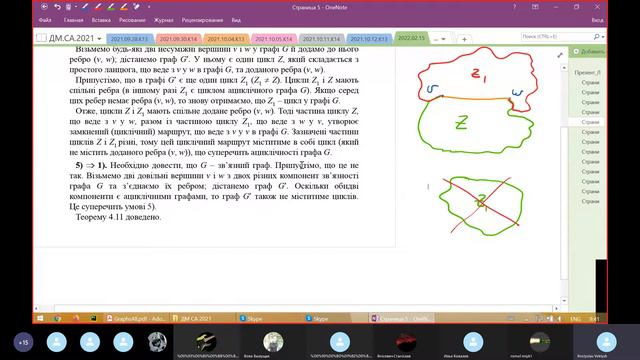This screenshot has width=640, height=360.
Task: Open the Customize Quick Access Toolbar arrow
Action: (149, 7)
